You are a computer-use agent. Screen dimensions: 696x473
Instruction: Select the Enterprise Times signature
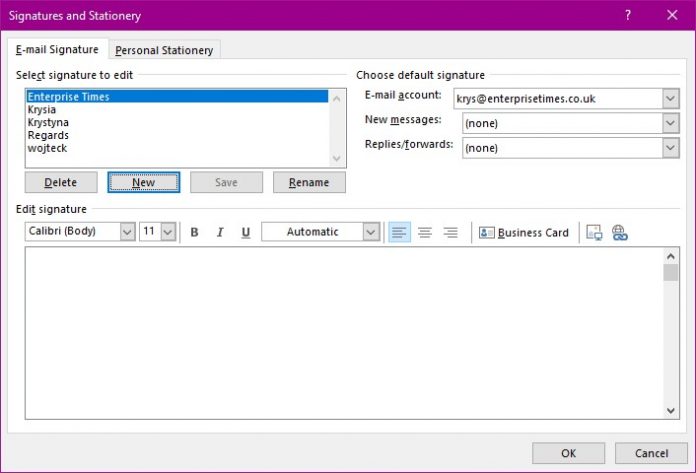click(177, 96)
